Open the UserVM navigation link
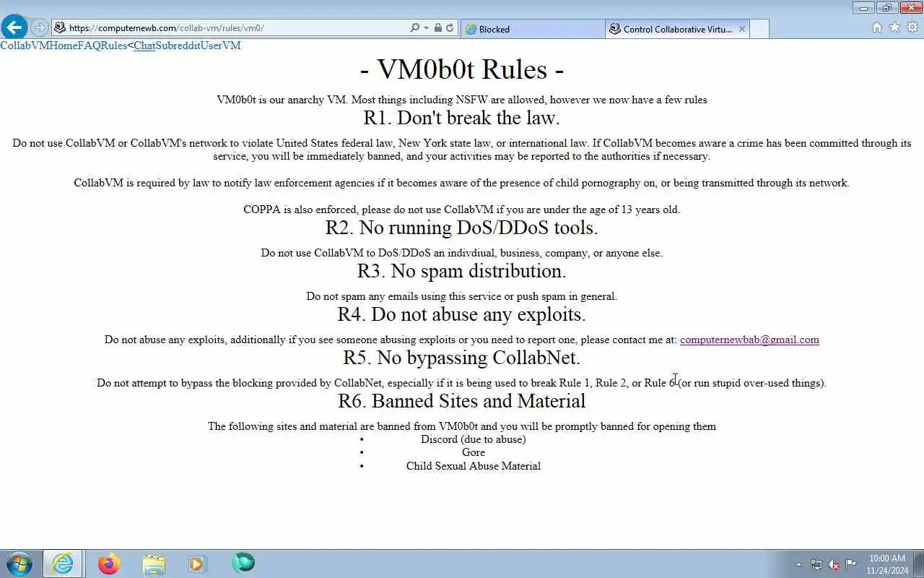Viewport: 924px width, 578px height. [220, 46]
